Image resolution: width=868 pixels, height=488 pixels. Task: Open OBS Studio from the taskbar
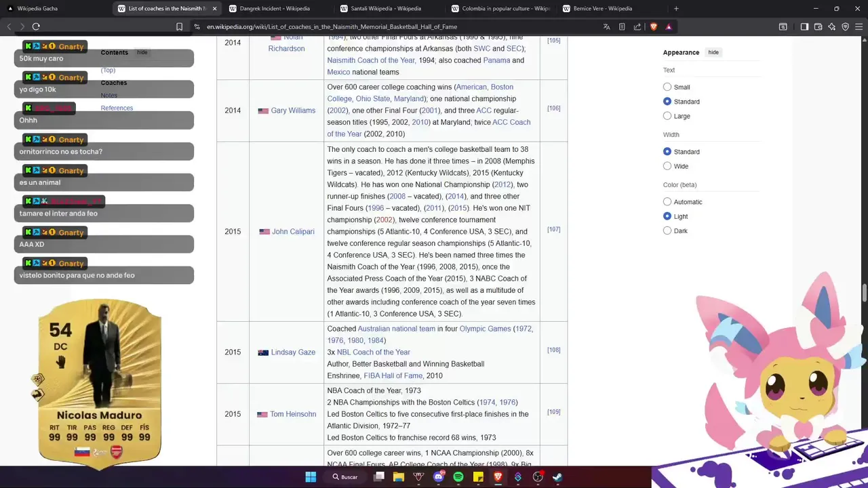coord(538,477)
